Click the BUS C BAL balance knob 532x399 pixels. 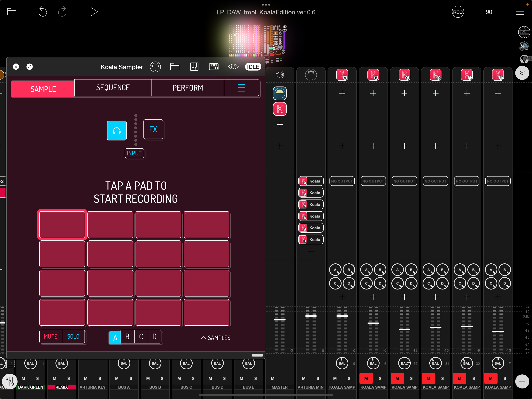point(186,363)
